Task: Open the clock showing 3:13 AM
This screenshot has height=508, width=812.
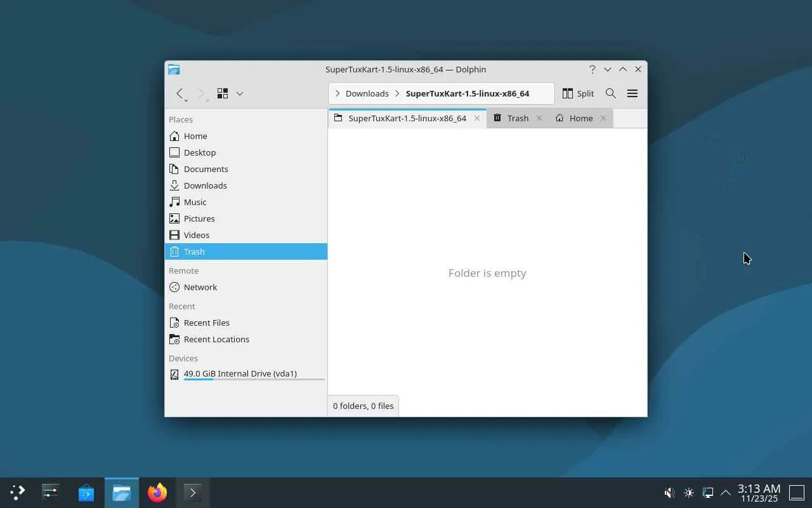Action: click(x=759, y=493)
